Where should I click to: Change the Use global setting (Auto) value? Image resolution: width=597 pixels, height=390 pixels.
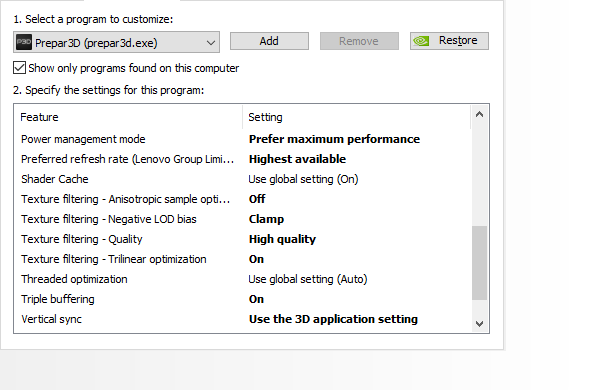pyautogui.click(x=308, y=279)
